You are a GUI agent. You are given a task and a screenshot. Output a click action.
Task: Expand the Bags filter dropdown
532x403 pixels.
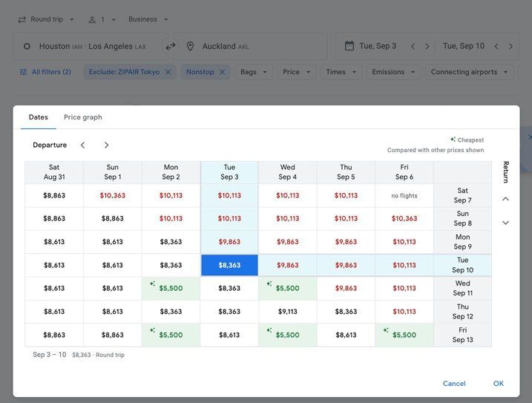pyautogui.click(x=254, y=72)
